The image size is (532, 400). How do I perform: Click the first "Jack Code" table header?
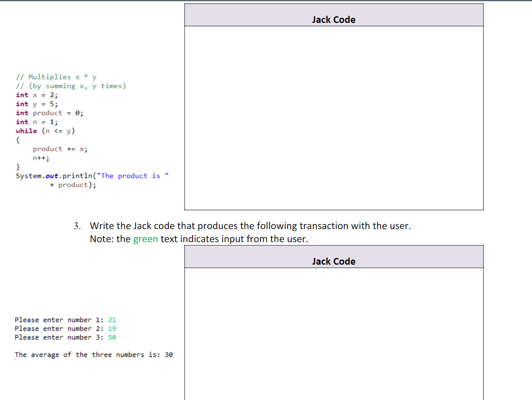(333, 19)
